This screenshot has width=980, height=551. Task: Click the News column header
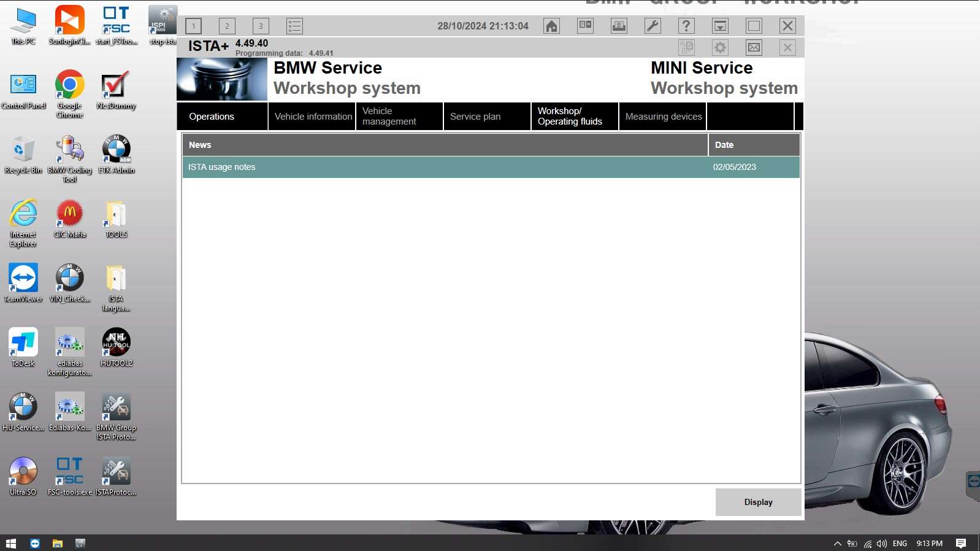tap(445, 145)
